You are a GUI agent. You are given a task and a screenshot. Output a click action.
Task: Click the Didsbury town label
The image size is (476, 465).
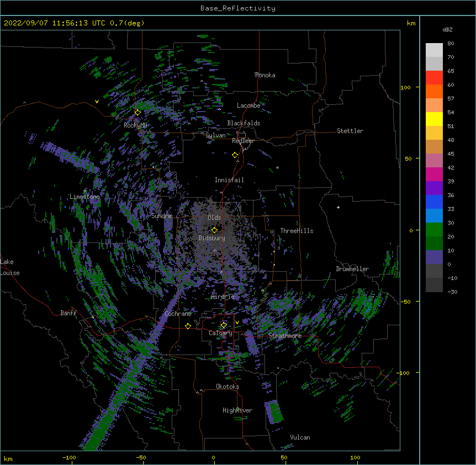click(212, 238)
